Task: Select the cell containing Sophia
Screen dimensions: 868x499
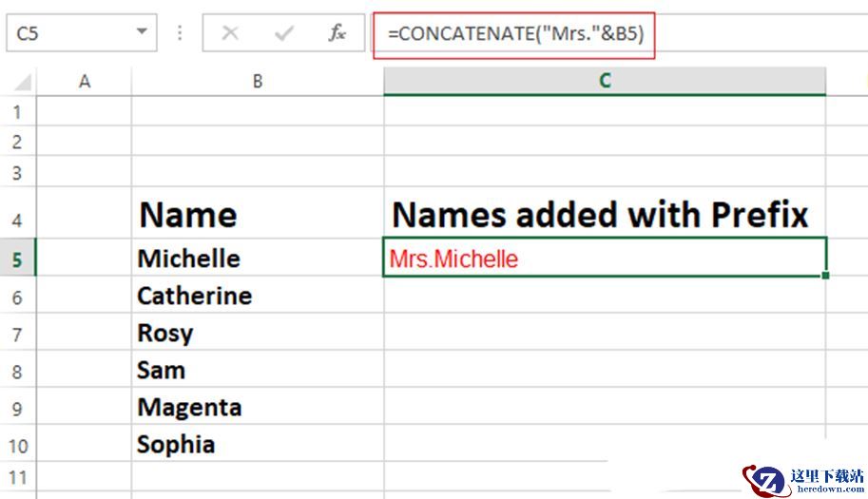Action: pos(258,444)
